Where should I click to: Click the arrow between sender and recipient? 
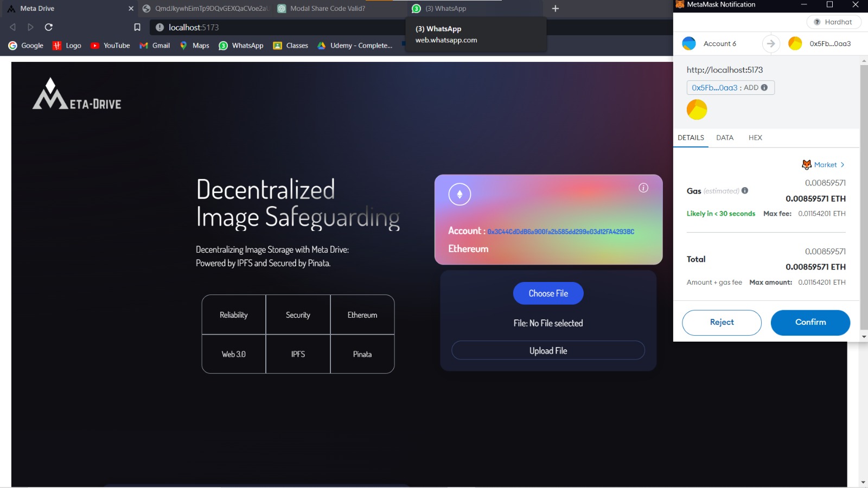pyautogui.click(x=771, y=43)
